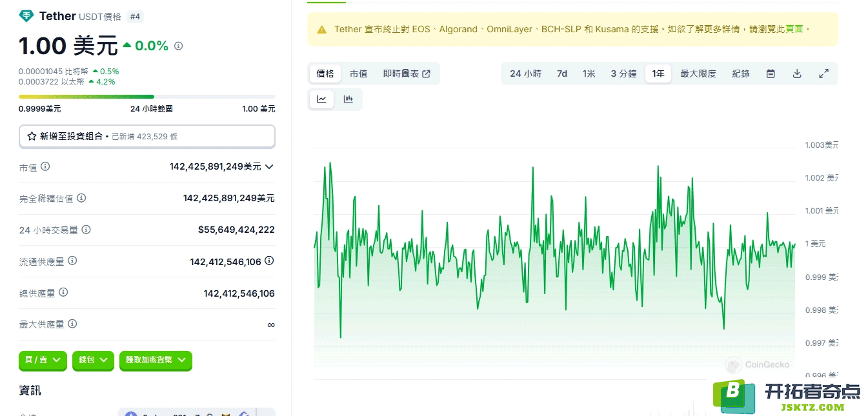Open the info icon beside the 0.0% change

(x=179, y=46)
